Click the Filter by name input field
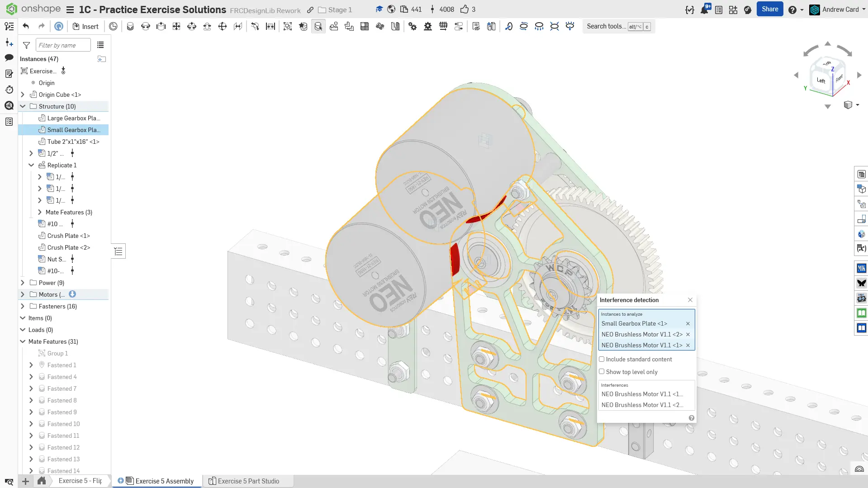868x488 pixels. 62,45
